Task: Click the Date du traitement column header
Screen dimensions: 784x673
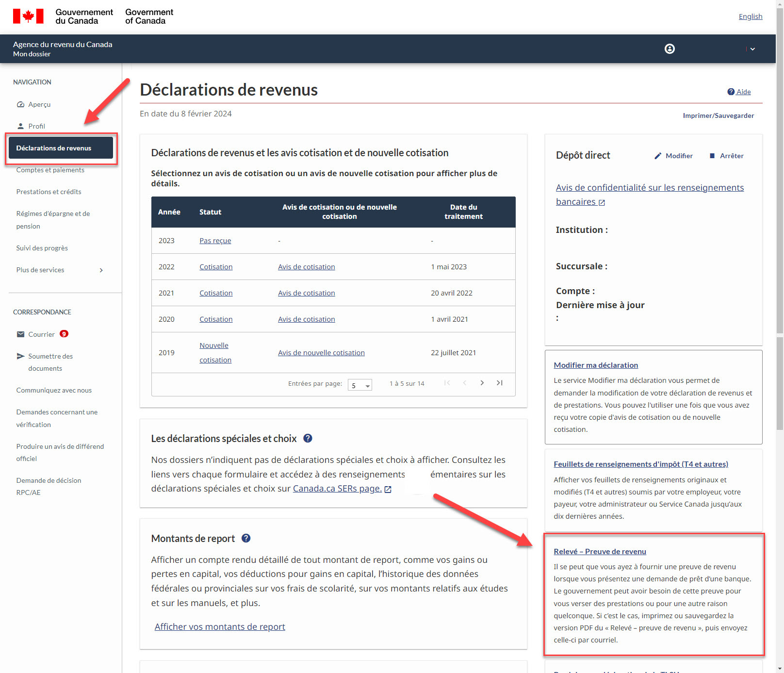Action: pyautogui.click(x=463, y=212)
